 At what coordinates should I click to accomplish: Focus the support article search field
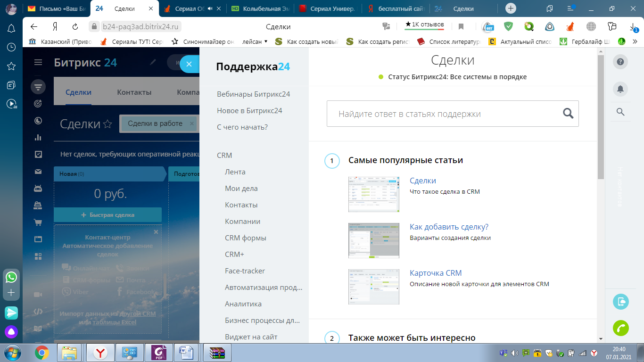point(453,114)
